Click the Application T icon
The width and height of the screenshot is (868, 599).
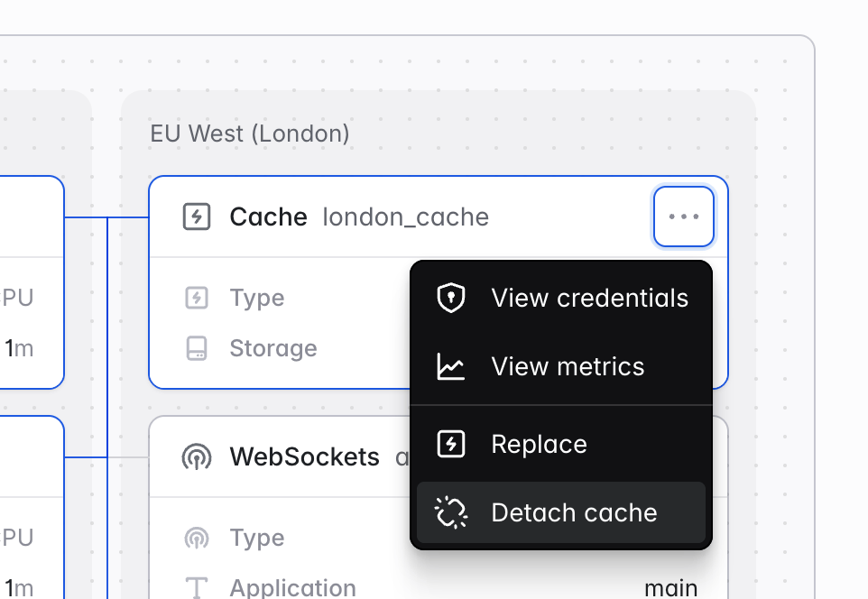[x=197, y=588]
